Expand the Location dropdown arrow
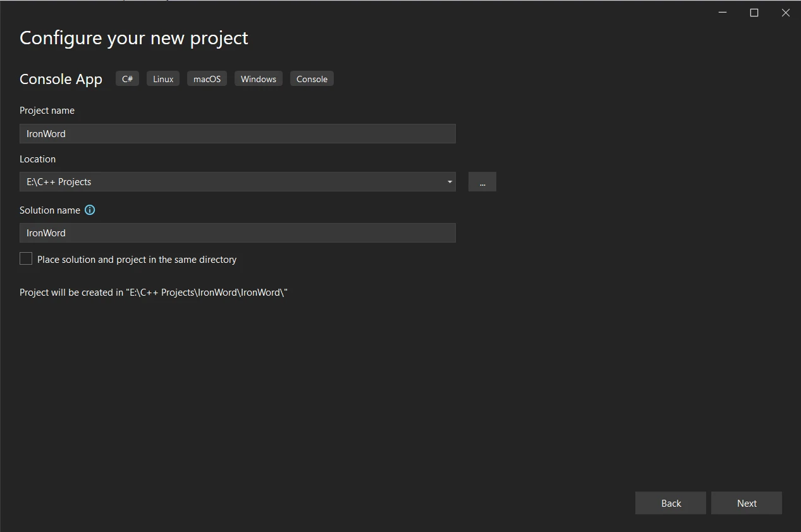The width and height of the screenshot is (801, 532). (x=449, y=182)
